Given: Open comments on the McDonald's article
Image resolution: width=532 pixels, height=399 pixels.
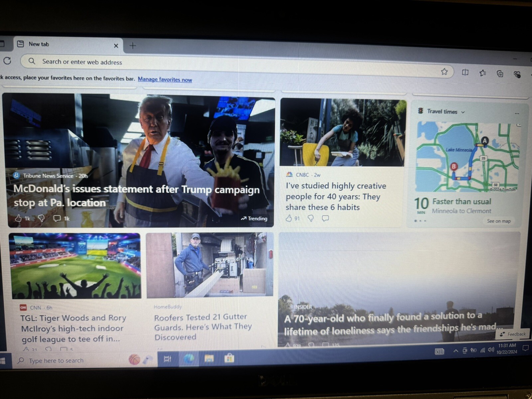Looking at the screenshot, I should tap(57, 218).
